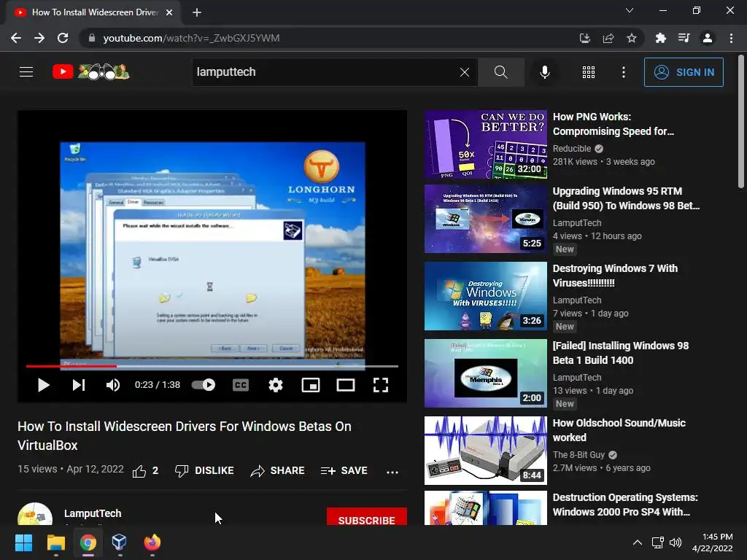
Task: Open How PNG Works thumbnail
Action: point(485,145)
